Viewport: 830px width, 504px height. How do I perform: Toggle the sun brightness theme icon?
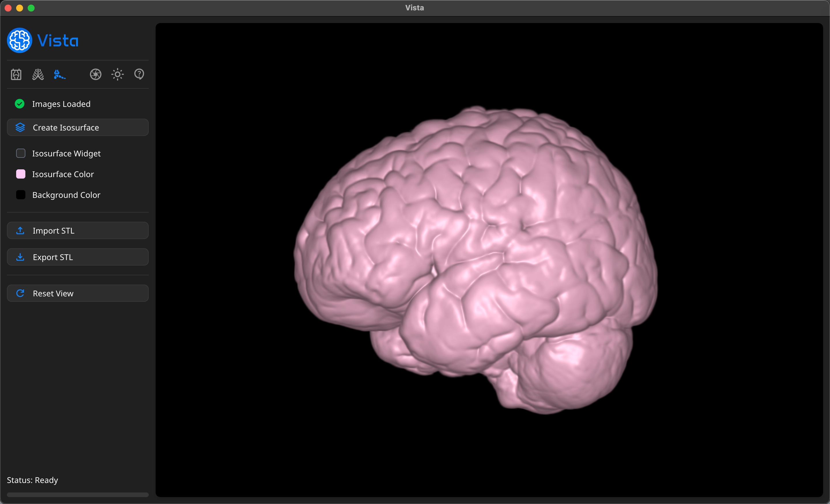click(x=118, y=74)
